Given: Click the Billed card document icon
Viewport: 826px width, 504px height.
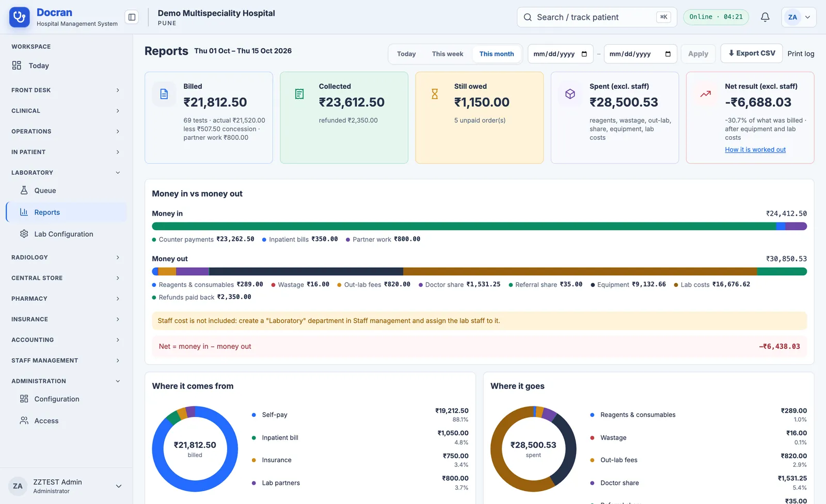Looking at the screenshot, I should click(x=164, y=94).
